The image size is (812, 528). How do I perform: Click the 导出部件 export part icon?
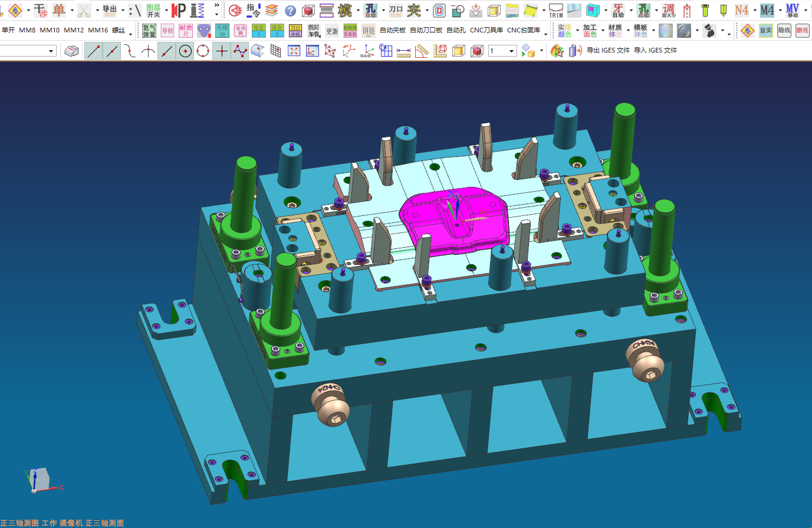(110, 10)
